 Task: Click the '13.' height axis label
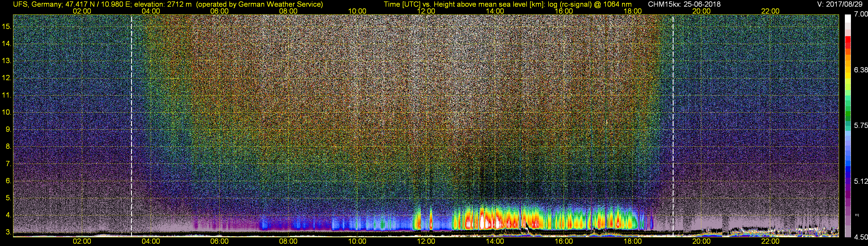pos(7,61)
